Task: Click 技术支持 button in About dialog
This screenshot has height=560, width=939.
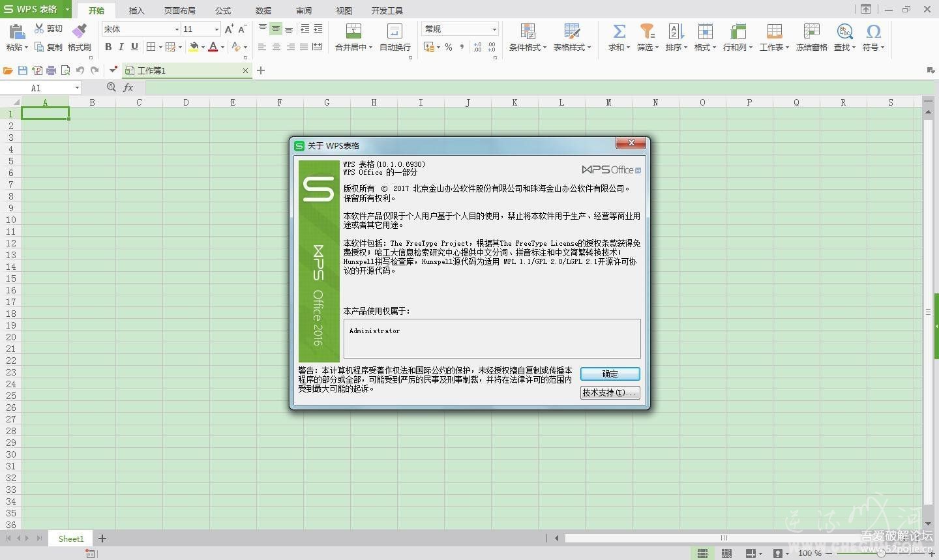Action: click(610, 392)
